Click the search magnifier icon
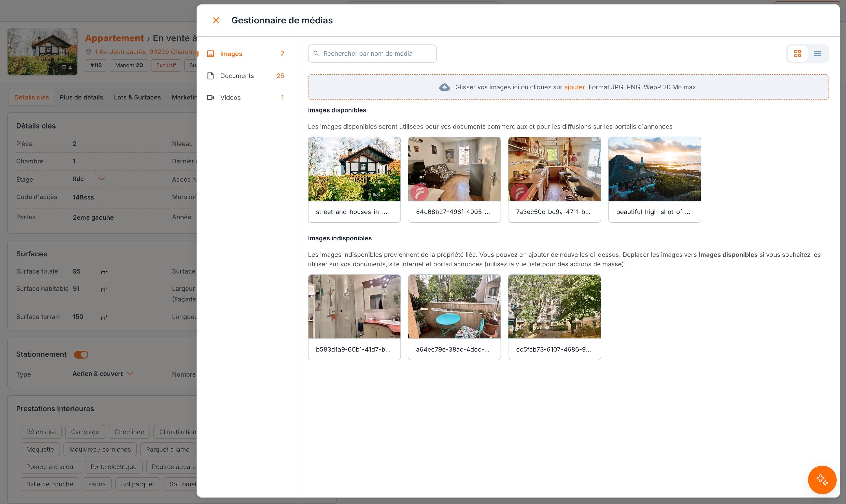This screenshot has width=846, height=504. [316, 54]
